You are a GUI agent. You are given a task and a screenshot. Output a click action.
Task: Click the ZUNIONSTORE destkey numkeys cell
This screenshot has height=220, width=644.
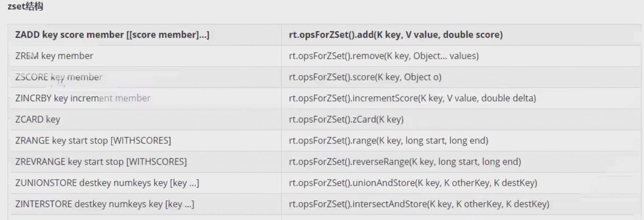pyautogui.click(x=107, y=183)
